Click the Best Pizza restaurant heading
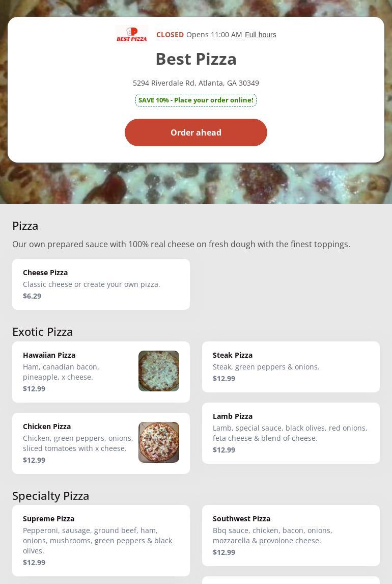This screenshot has width=392, height=584. pos(196,59)
